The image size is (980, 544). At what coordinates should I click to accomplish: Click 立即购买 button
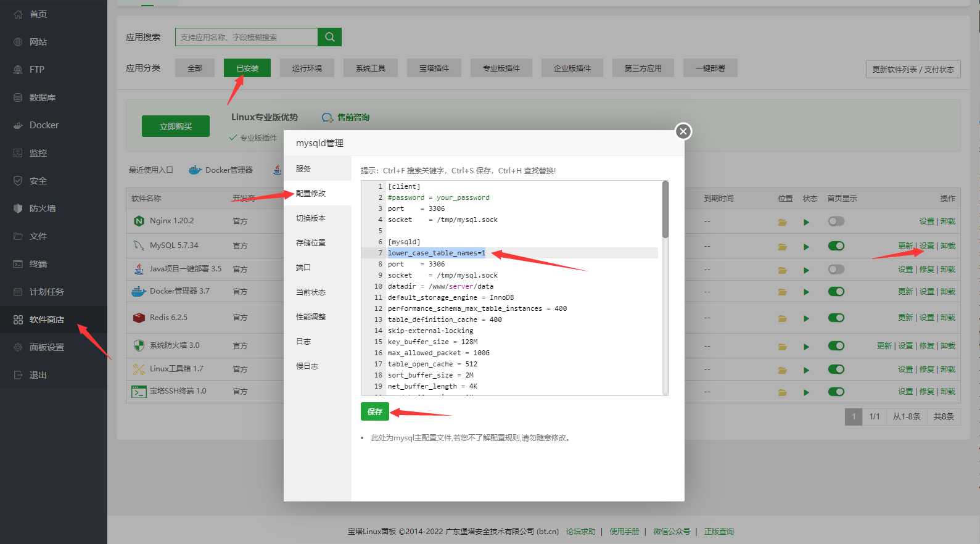pyautogui.click(x=176, y=126)
